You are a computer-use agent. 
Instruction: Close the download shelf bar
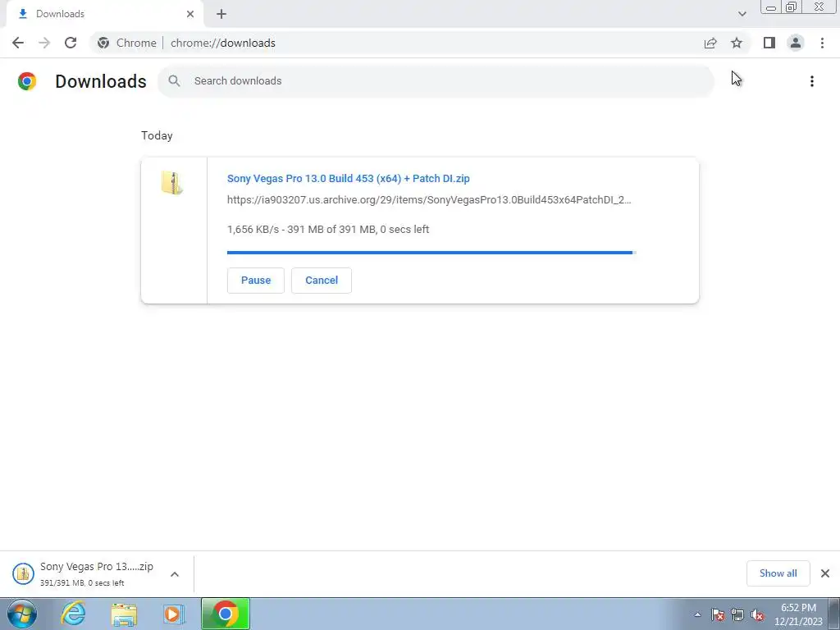tap(825, 573)
